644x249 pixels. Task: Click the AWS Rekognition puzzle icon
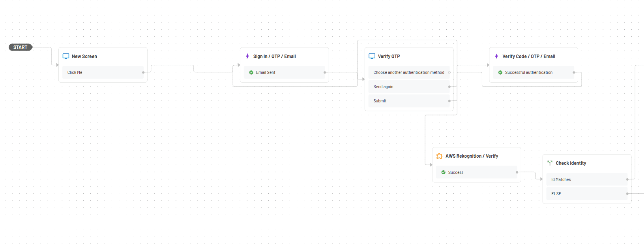[x=439, y=156]
